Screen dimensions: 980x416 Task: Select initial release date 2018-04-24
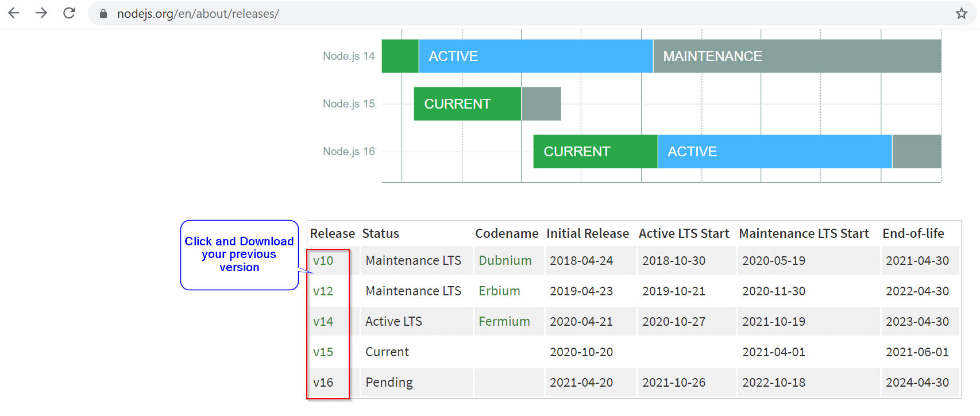(581, 261)
